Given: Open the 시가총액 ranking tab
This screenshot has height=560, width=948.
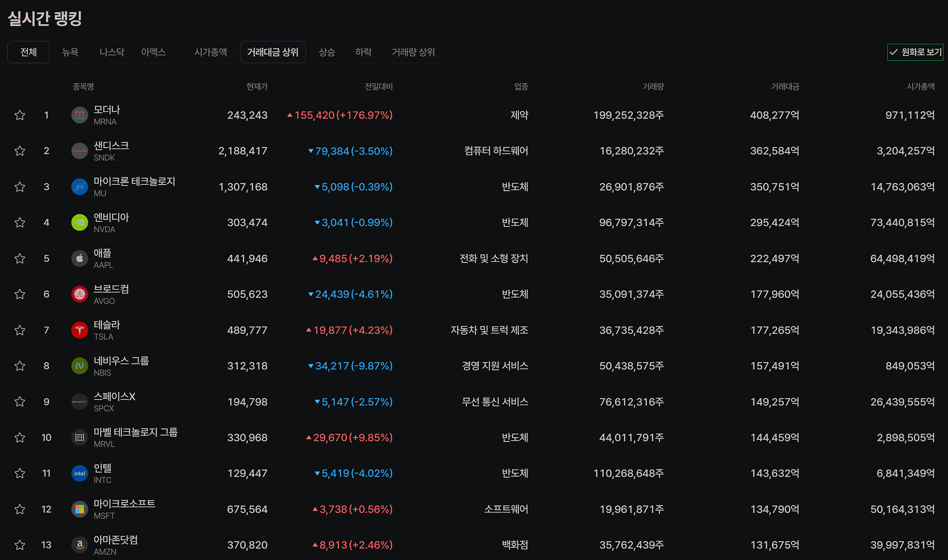Looking at the screenshot, I should pos(211,52).
